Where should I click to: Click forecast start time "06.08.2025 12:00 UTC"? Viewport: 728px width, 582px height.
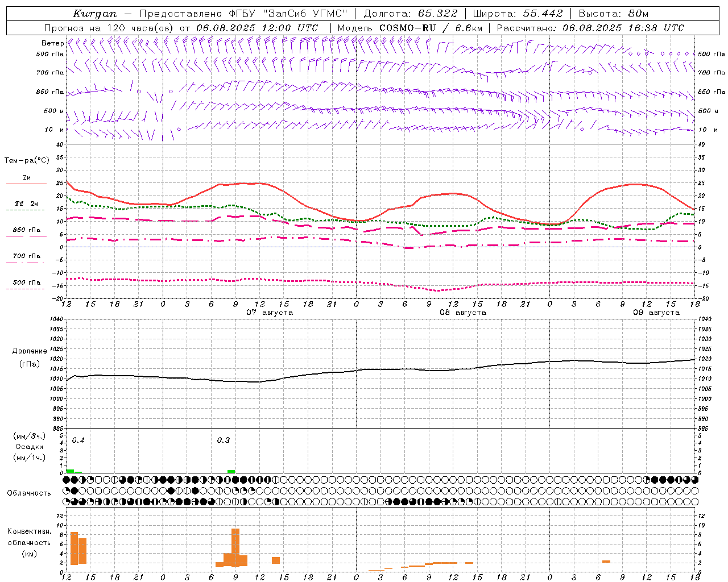257,28
